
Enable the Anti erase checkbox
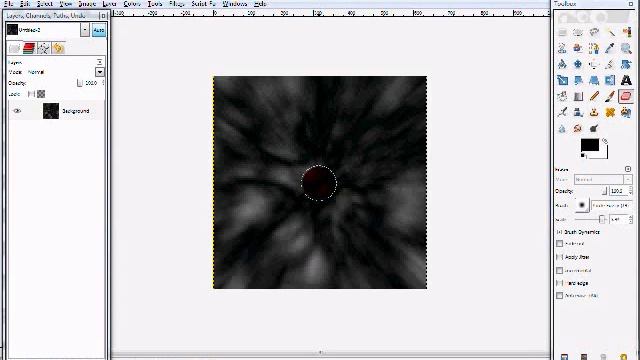560,296
